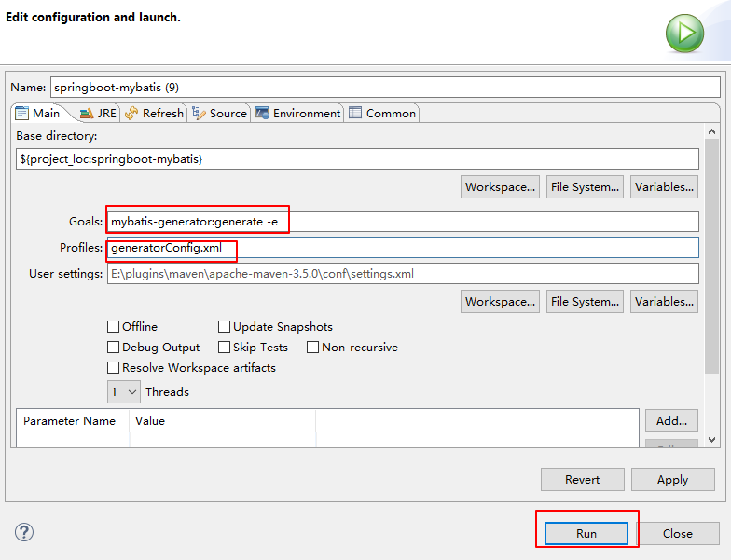
Task: Click Run to launch the configuration
Action: point(586,533)
